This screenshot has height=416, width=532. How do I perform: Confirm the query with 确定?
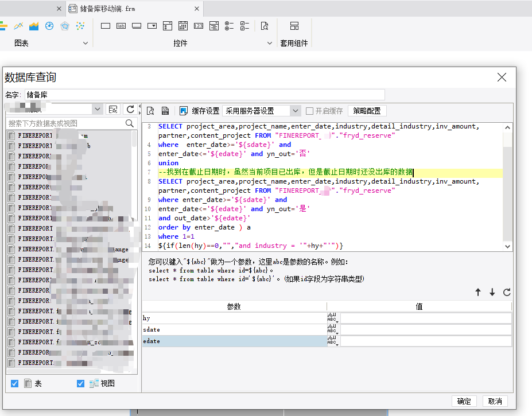[x=464, y=401]
